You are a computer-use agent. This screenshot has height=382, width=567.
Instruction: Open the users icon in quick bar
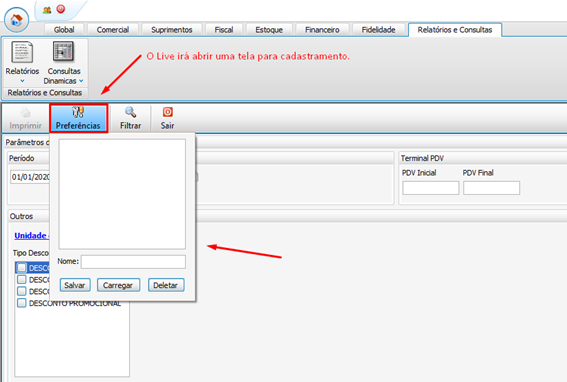(47, 10)
